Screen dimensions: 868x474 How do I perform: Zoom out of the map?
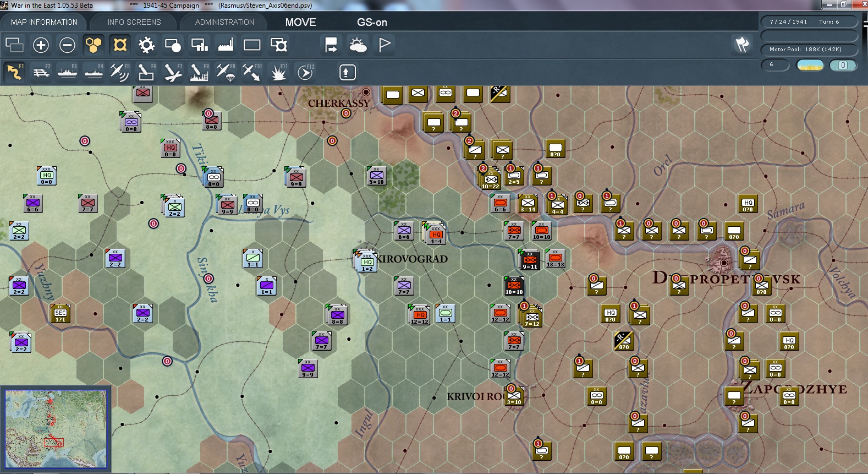coord(67,45)
